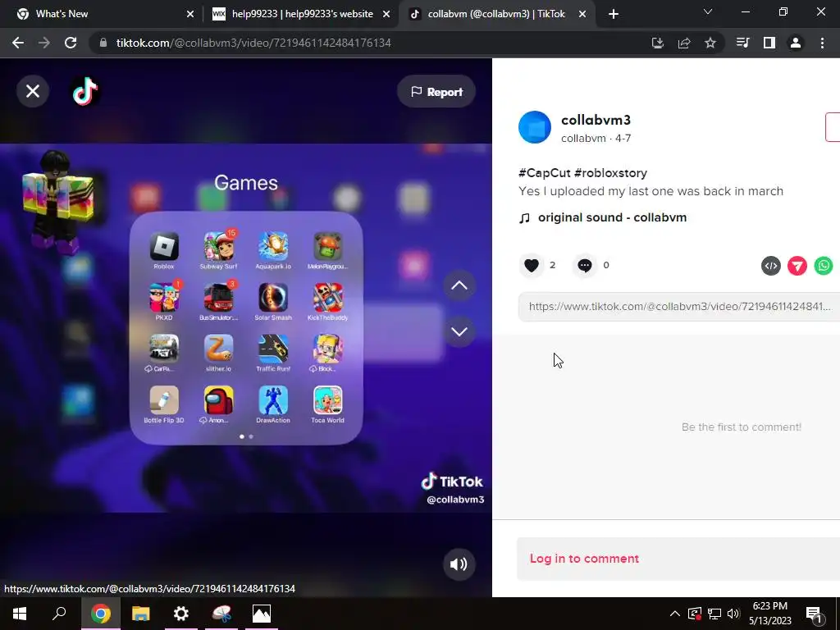Close the help99233's website tab
The image size is (840, 630).
[386, 15]
